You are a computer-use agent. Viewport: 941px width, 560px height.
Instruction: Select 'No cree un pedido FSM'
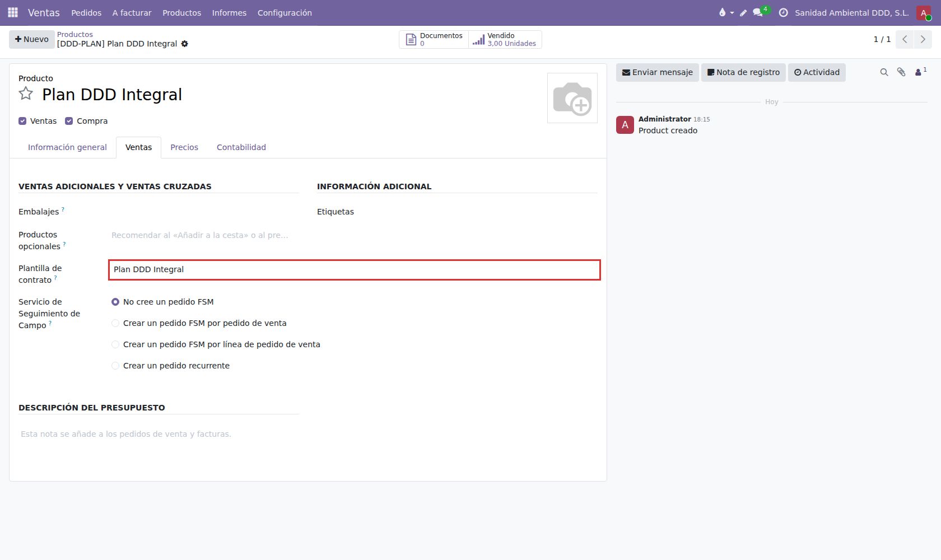(x=115, y=302)
